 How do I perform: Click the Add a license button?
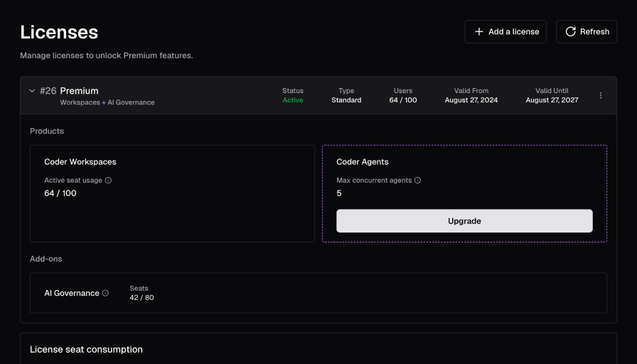[505, 32]
